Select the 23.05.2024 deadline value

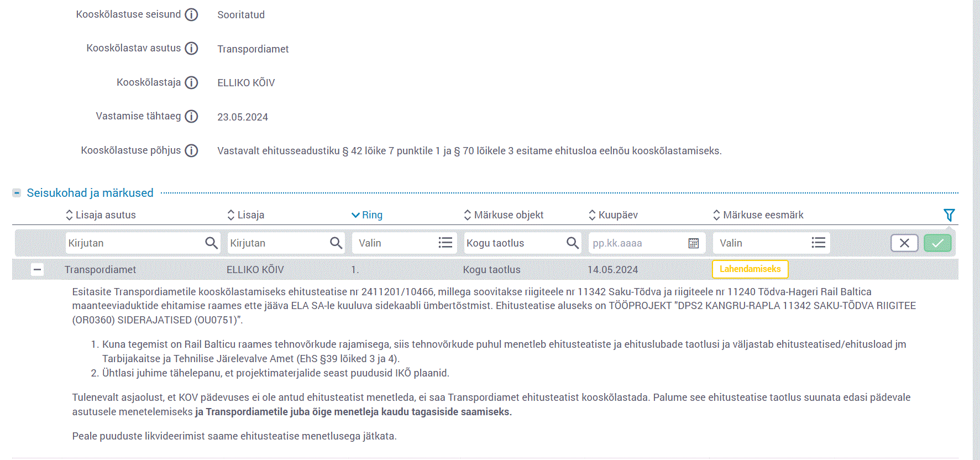[x=243, y=117]
